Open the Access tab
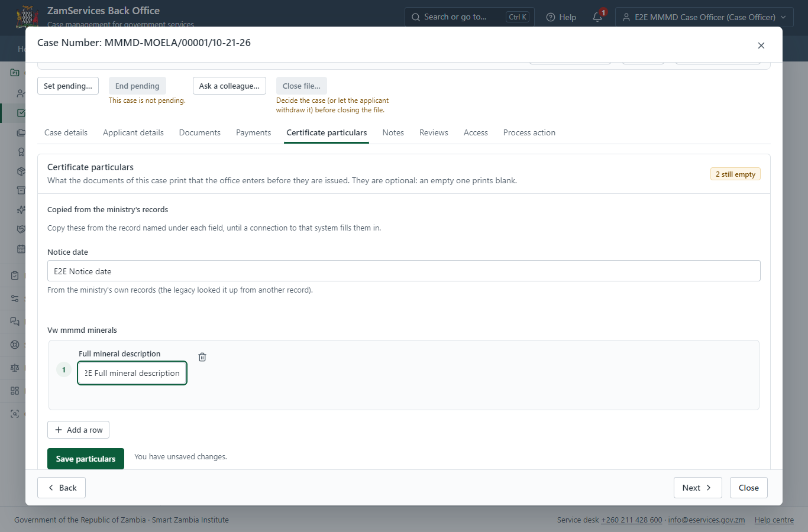 [x=476, y=132]
